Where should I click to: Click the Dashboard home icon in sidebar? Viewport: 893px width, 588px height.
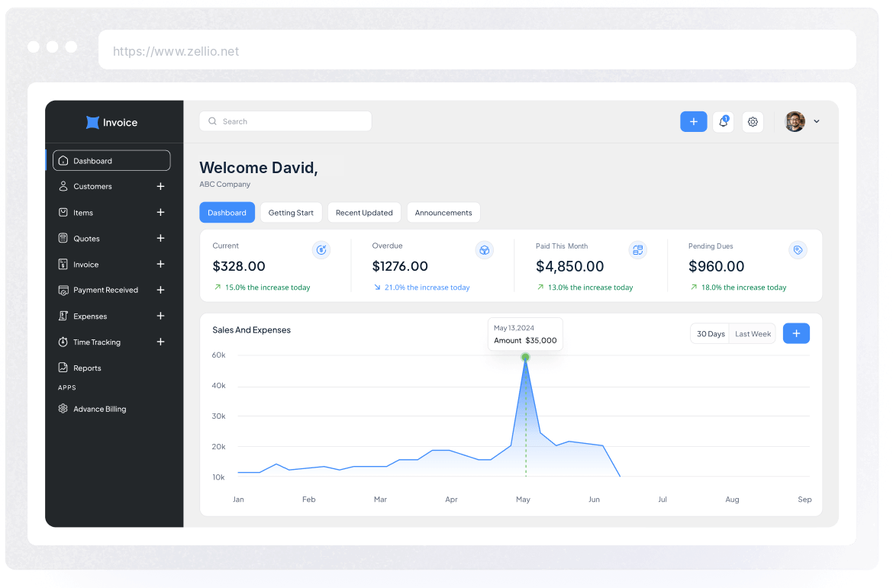(x=63, y=160)
